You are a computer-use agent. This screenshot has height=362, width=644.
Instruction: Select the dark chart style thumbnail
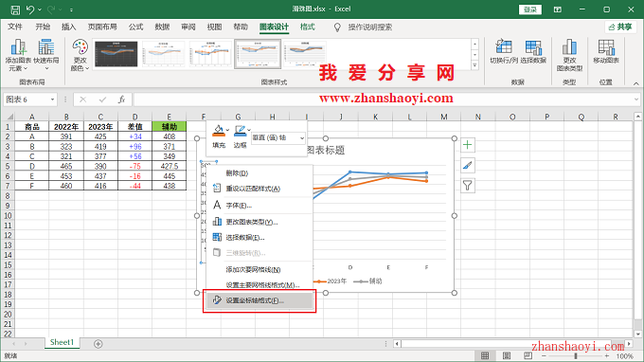click(x=116, y=54)
